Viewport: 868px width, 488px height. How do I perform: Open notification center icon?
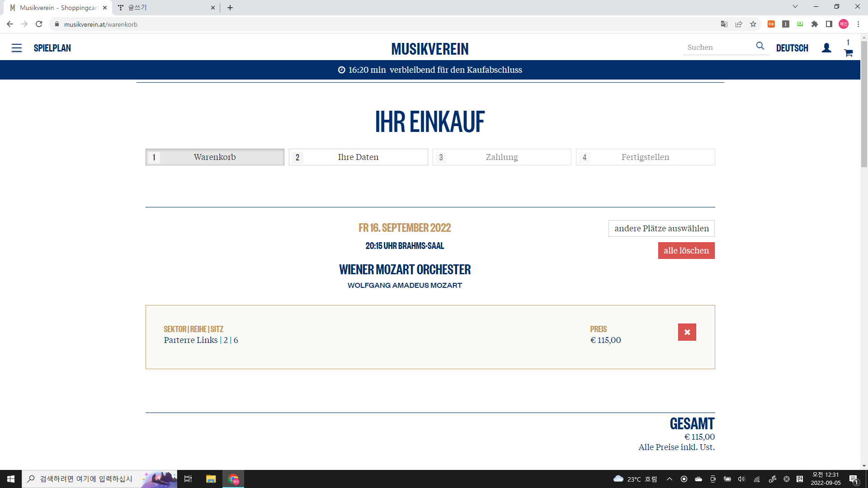pos(854,479)
